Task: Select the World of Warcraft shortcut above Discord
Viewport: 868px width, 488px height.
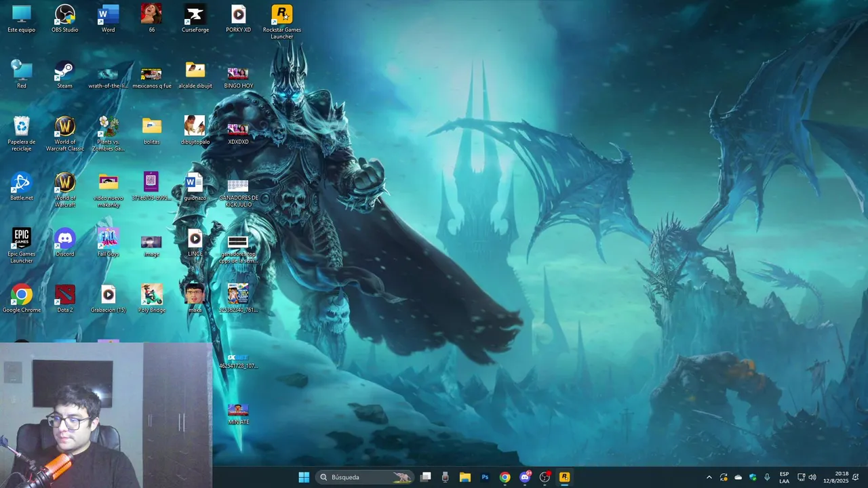Action: tap(65, 190)
